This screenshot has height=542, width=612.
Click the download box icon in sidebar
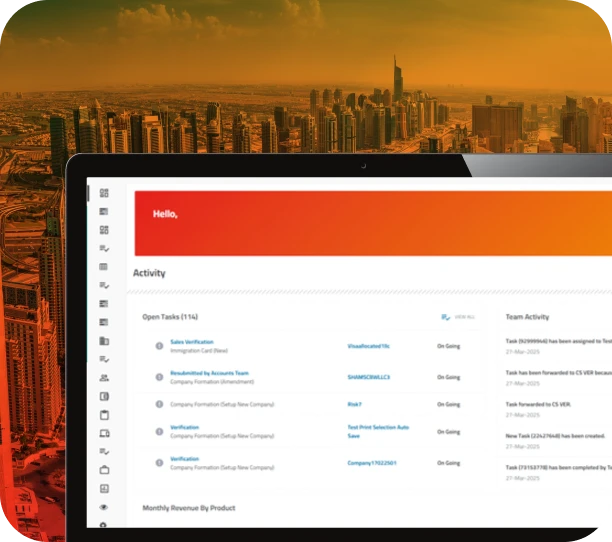click(x=104, y=489)
